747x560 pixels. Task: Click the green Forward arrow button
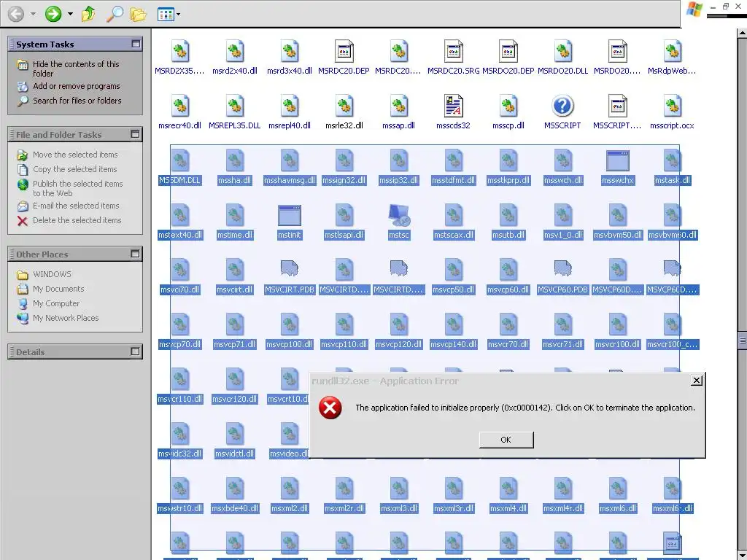(53, 14)
